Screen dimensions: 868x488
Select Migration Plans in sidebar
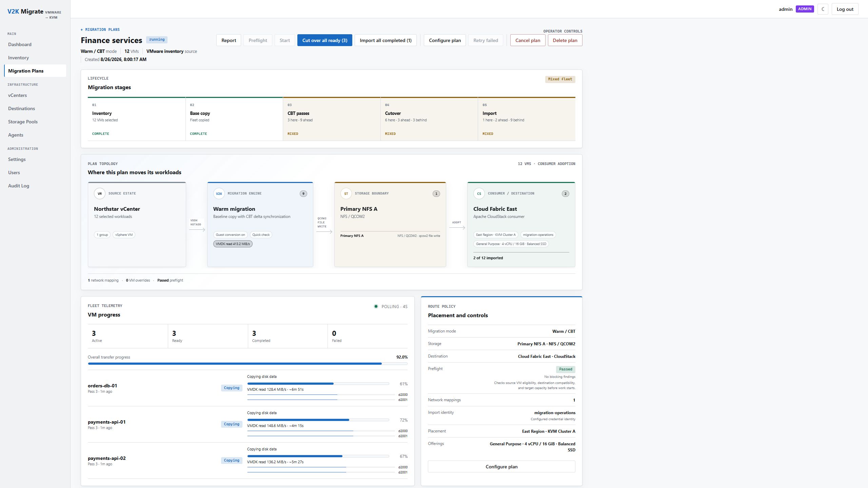pos(35,71)
